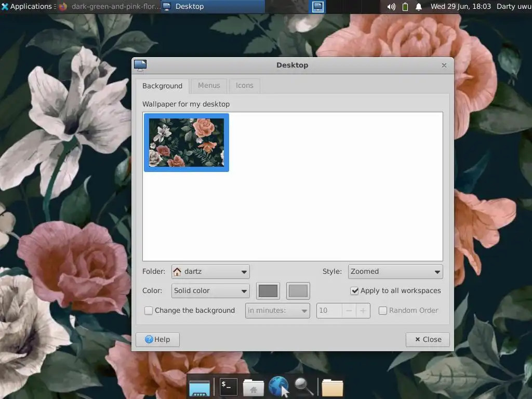532x399 pixels.
Task: Click the Help button
Action: click(x=157, y=340)
